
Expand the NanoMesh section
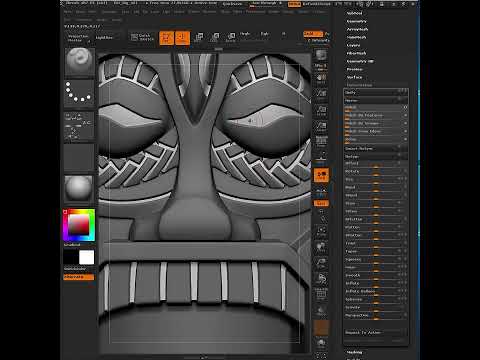coord(356,37)
